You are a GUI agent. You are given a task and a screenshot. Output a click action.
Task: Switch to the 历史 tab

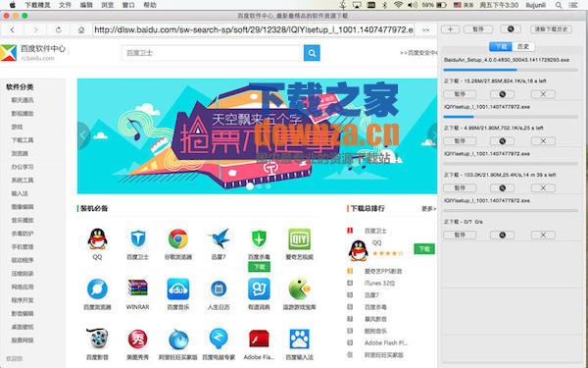click(x=523, y=46)
